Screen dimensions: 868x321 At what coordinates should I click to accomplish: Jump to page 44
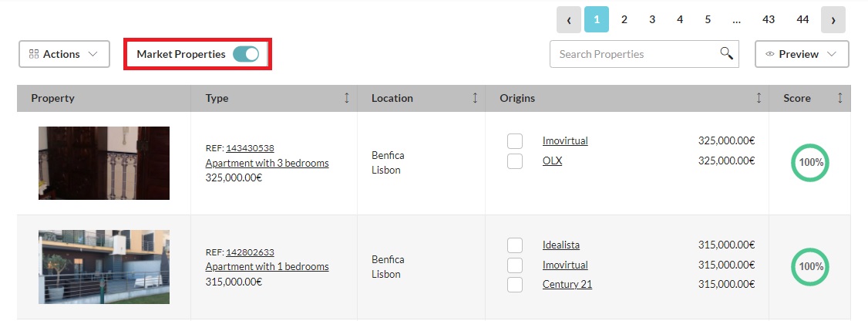pos(802,20)
